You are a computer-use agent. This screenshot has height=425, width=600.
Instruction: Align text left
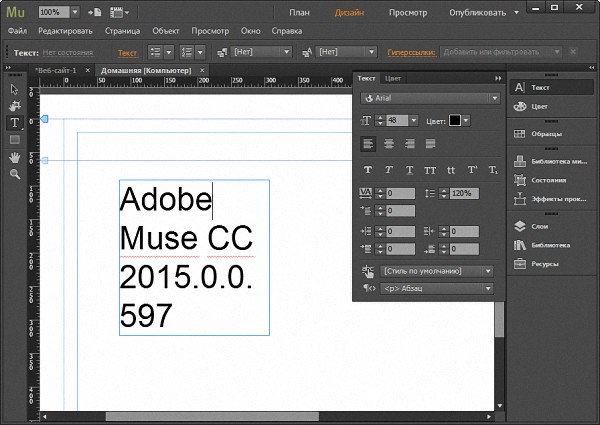[368, 144]
